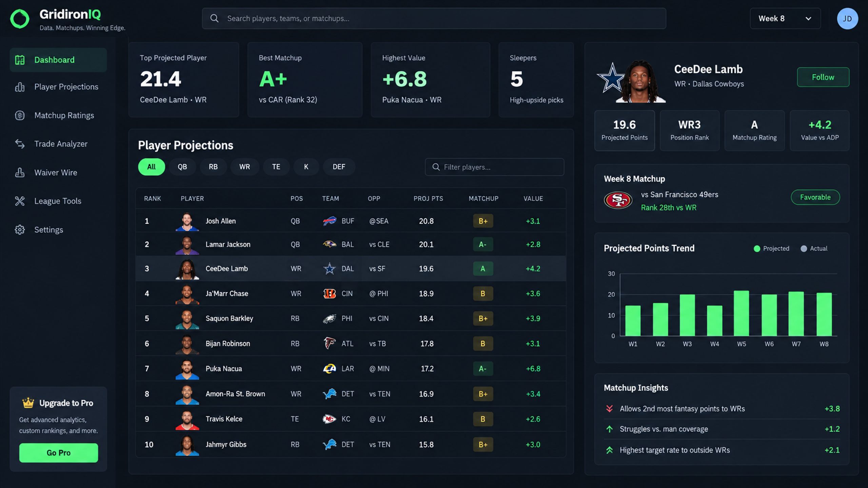Focus the Filter players input field

point(494,167)
